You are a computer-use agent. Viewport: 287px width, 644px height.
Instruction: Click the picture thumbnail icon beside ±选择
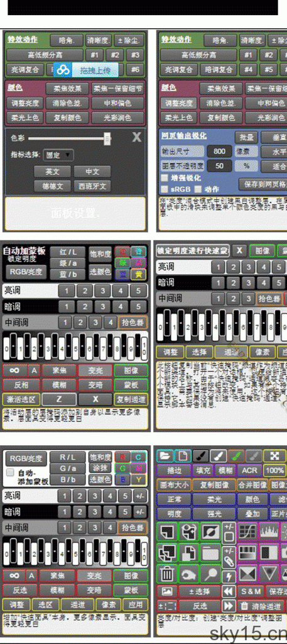tap(167, 591)
